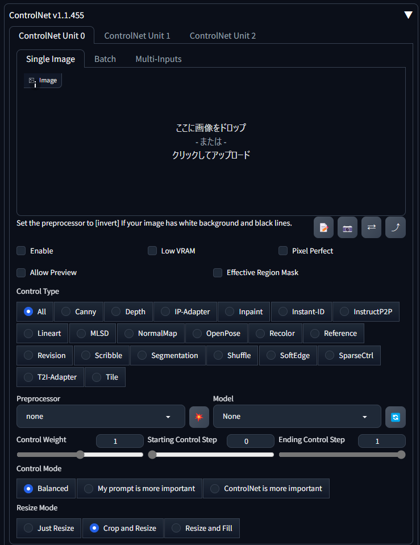This screenshot has width=420, height=545.
Task: Open the Multi-Inputs tab
Action: click(159, 59)
